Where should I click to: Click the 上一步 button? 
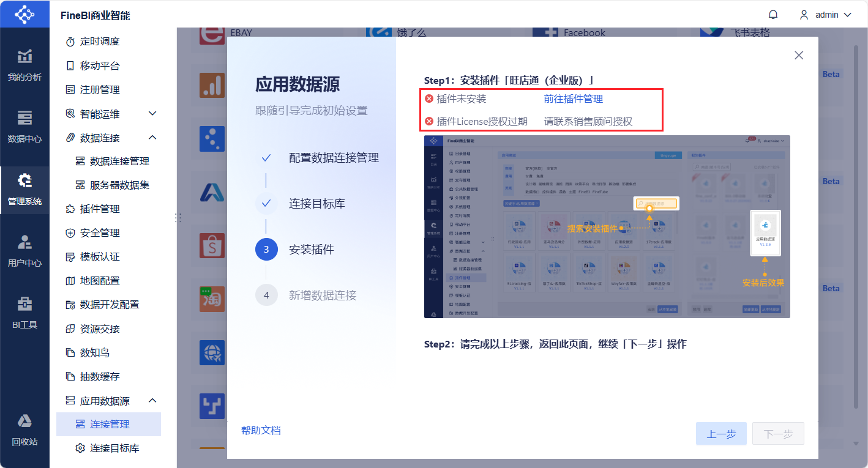[x=721, y=434]
